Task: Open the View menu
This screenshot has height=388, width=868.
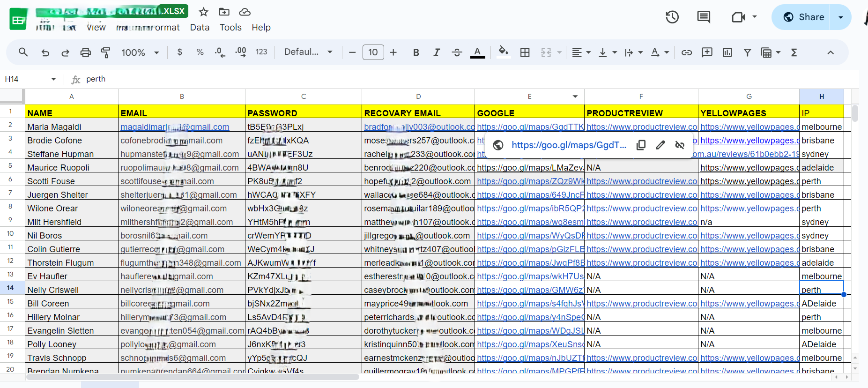Action: coord(96,28)
